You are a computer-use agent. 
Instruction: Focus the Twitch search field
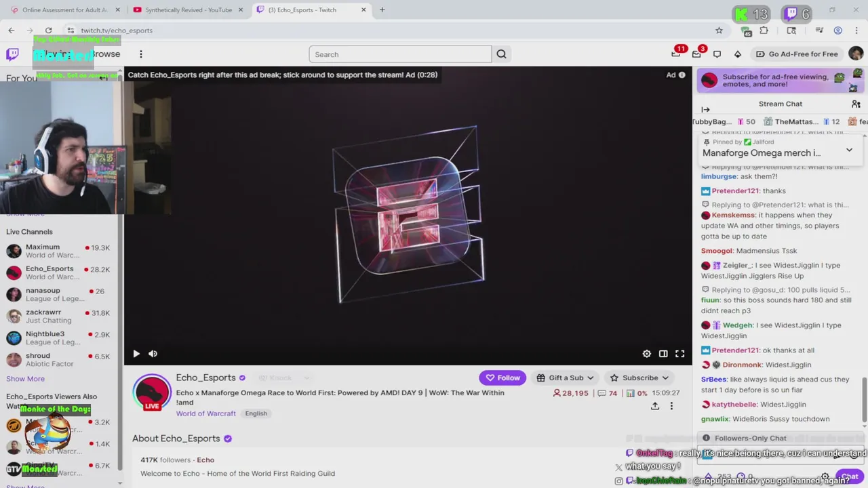400,54
